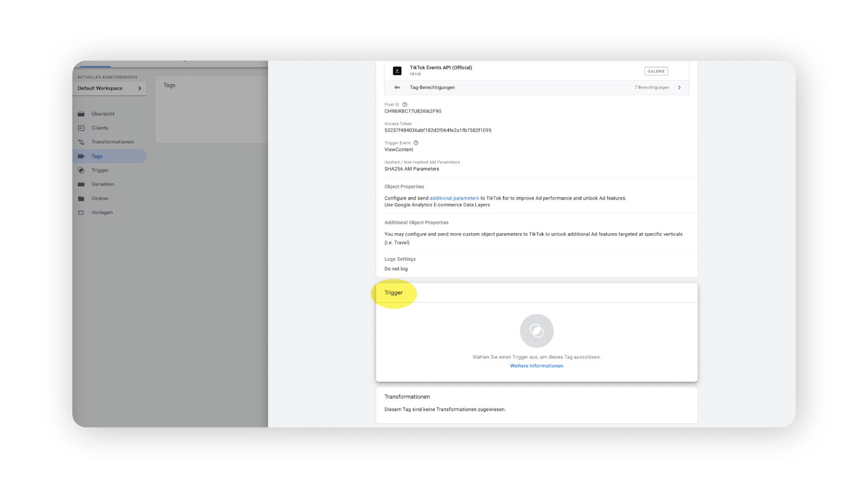Open the Trigger sidebar icon
868x488 pixels.
[x=81, y=170]
